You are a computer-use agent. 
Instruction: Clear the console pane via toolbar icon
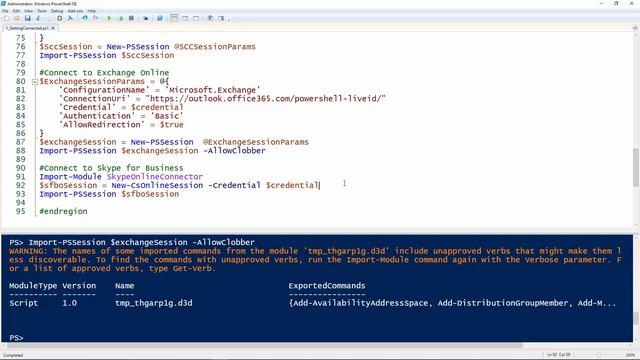[70, 18]
